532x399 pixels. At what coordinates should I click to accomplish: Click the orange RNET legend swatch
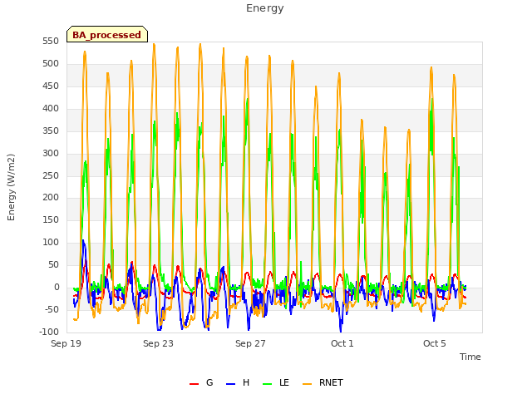click(x=307, y=384)
